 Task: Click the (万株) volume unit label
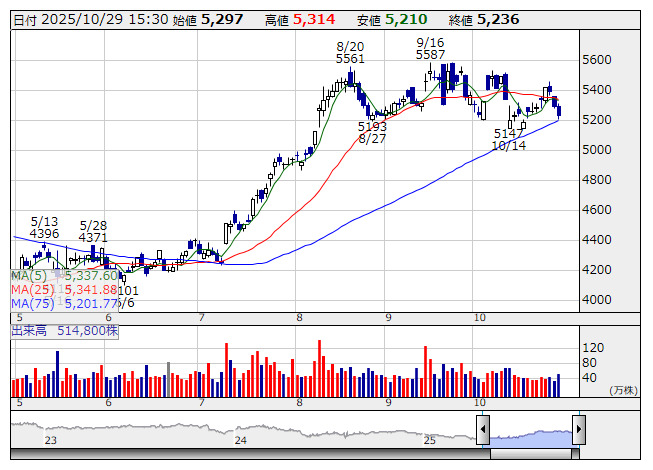pos(623,390)
